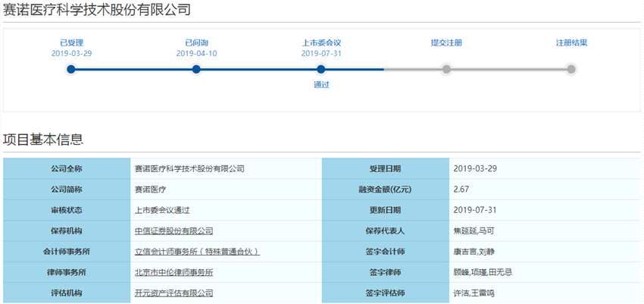Click the 康吉言,刘静 value
This screenshot has height=304, width=644.
(474, 252)
